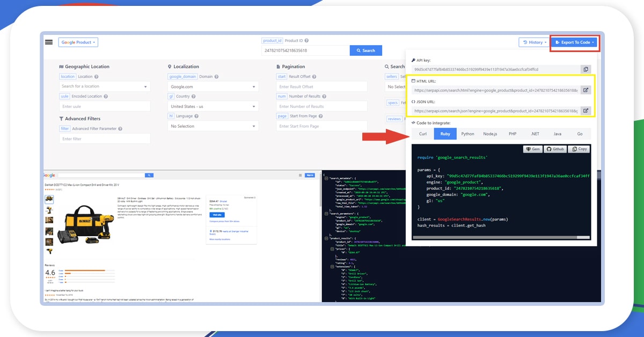Click the help icon next to Language

(197, 116)
